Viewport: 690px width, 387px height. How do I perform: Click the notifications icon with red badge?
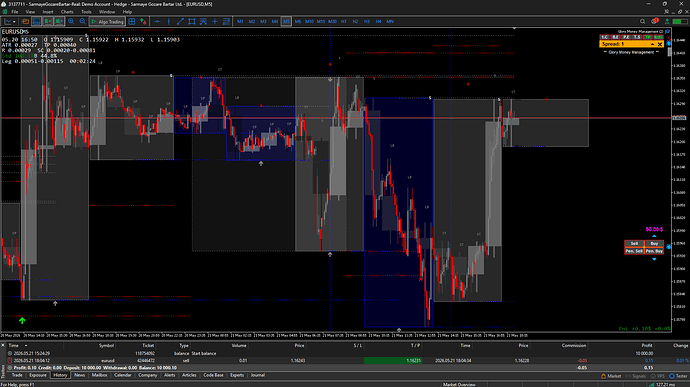point(654,21)
